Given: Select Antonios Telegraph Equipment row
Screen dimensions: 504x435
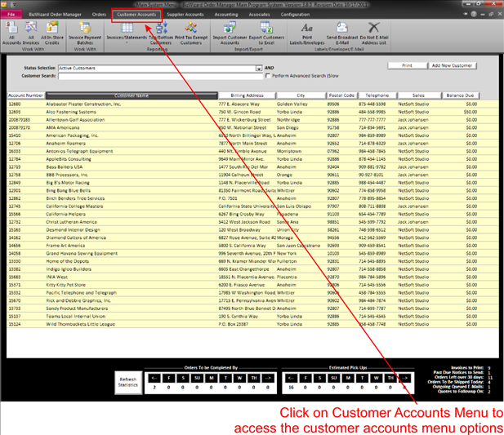Looking at the screenshot, I should (x=252, y=151).
